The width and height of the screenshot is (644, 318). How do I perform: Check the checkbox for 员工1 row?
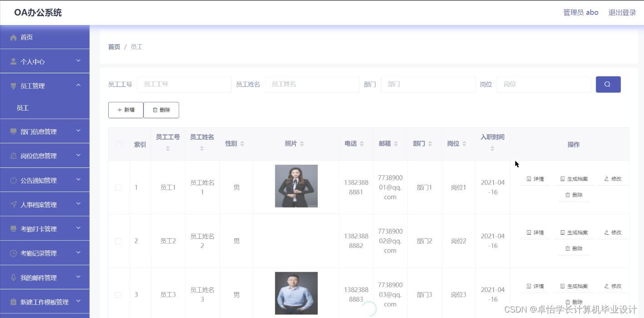118,187
